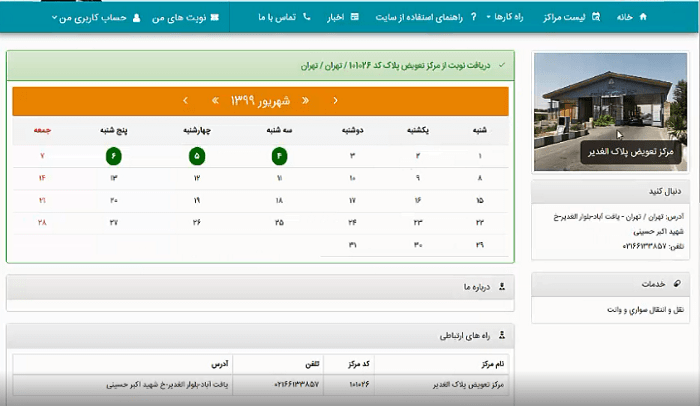
Task: Click the user icon for حساب کاربری من
Action: tap(136, 18)
